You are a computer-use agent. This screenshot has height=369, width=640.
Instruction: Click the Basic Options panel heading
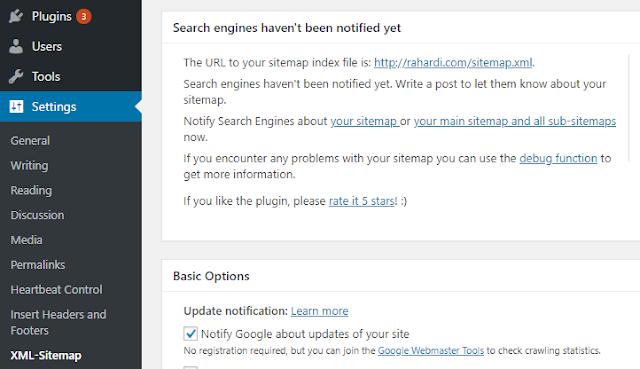pyautogui.click(x=211, y=276)
